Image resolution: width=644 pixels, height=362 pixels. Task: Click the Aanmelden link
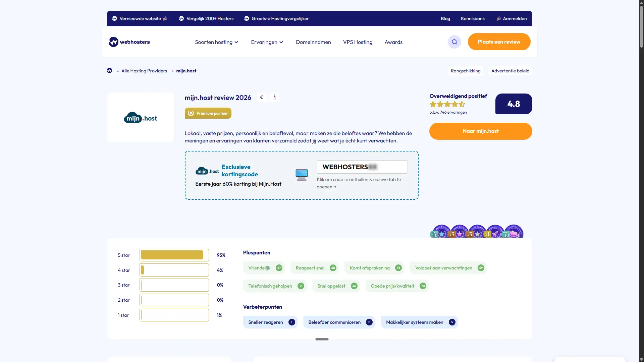point(514,18)
